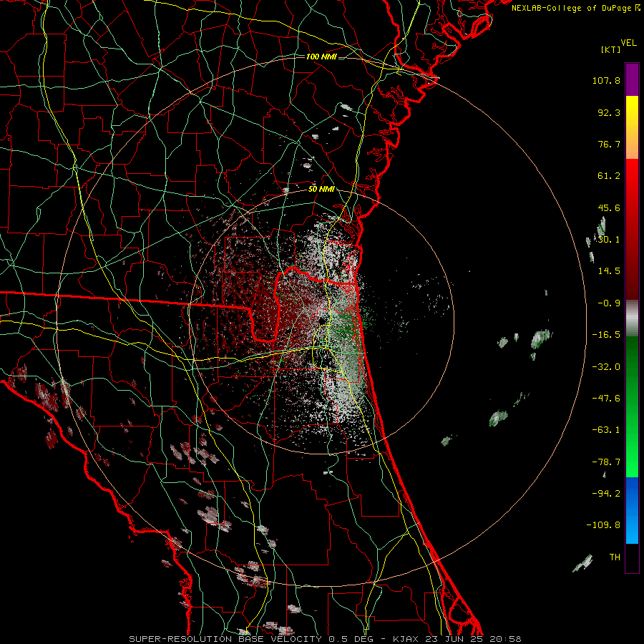Click the [KT] units label
Image resolution: width=644 pixels, height=644 pixels.
610,49
